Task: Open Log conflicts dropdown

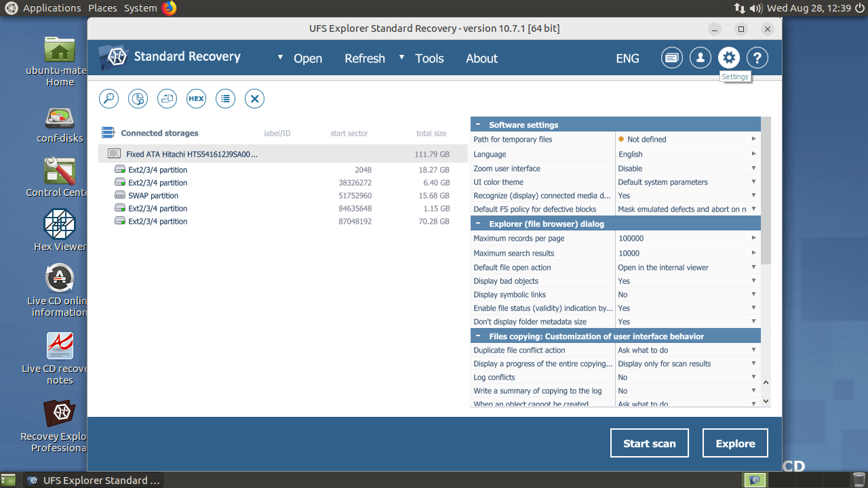Action: click(x=753, y=377)
